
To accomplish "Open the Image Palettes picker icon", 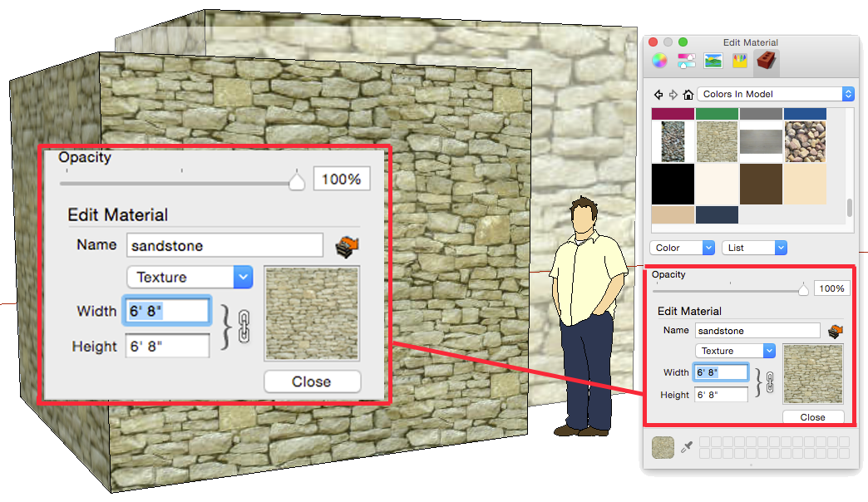I will (713, 61).
